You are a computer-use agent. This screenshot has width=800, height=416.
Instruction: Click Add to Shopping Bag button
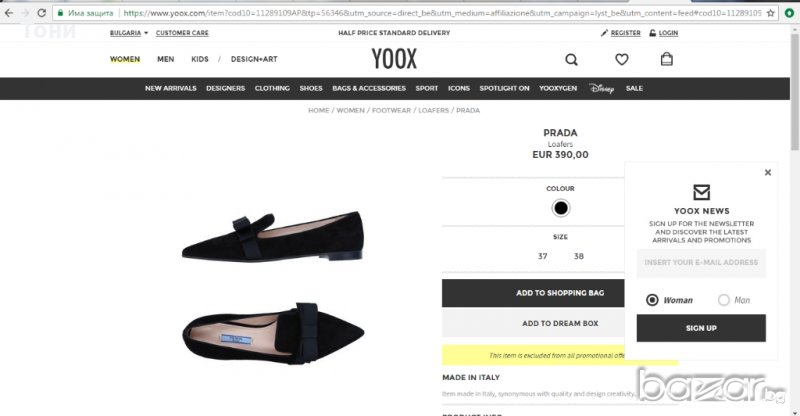(x=560, y=293)
